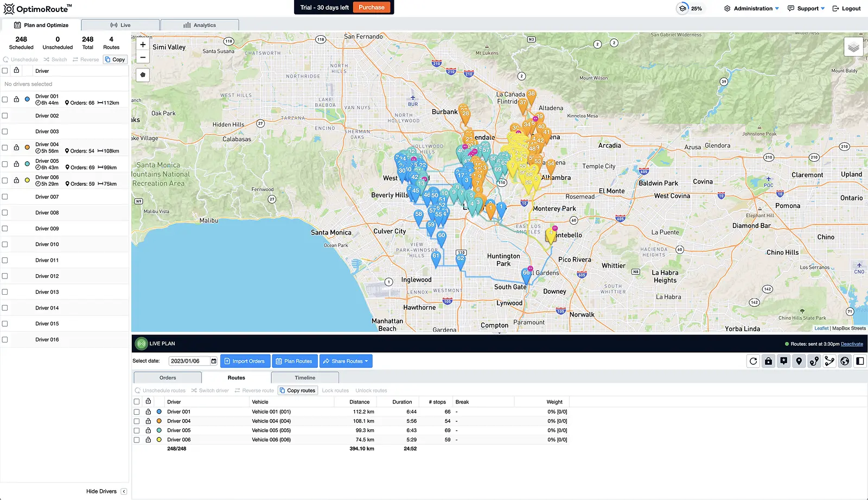Select the Plan and Optimize tab
This screenshot has height=500, width=868.
click(x=41, y=25)
